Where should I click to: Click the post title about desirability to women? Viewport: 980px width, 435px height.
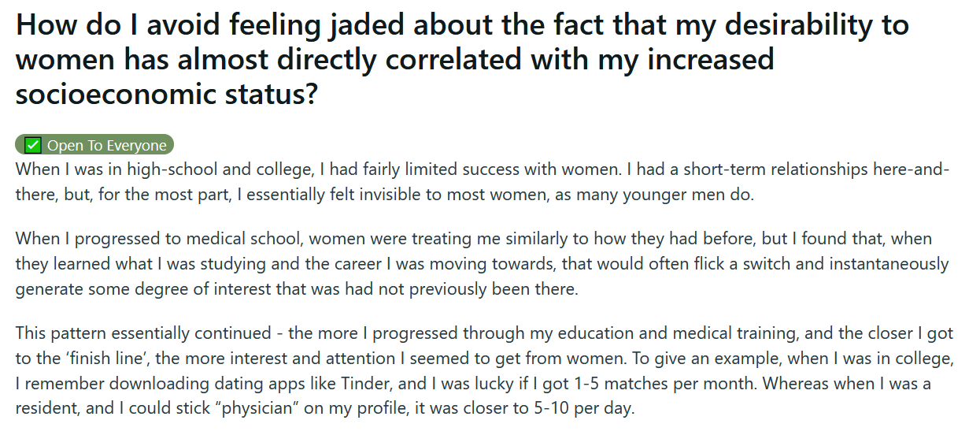(463, 60)
